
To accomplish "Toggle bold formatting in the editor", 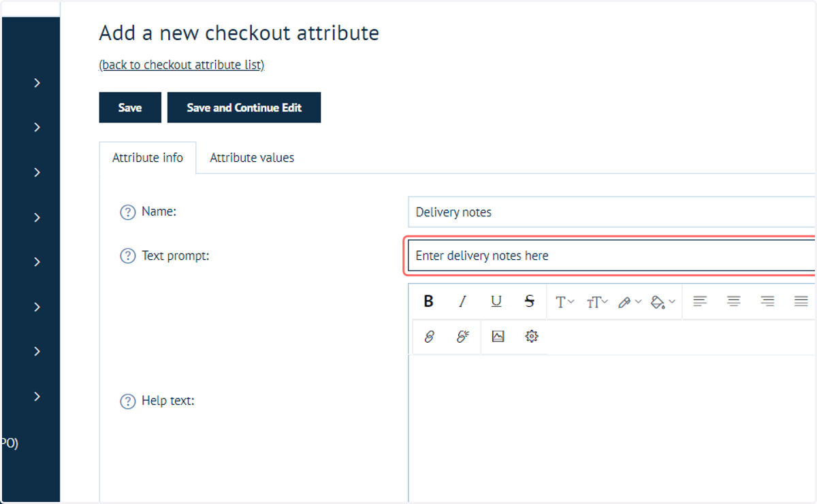I will [x=428, y=301].
